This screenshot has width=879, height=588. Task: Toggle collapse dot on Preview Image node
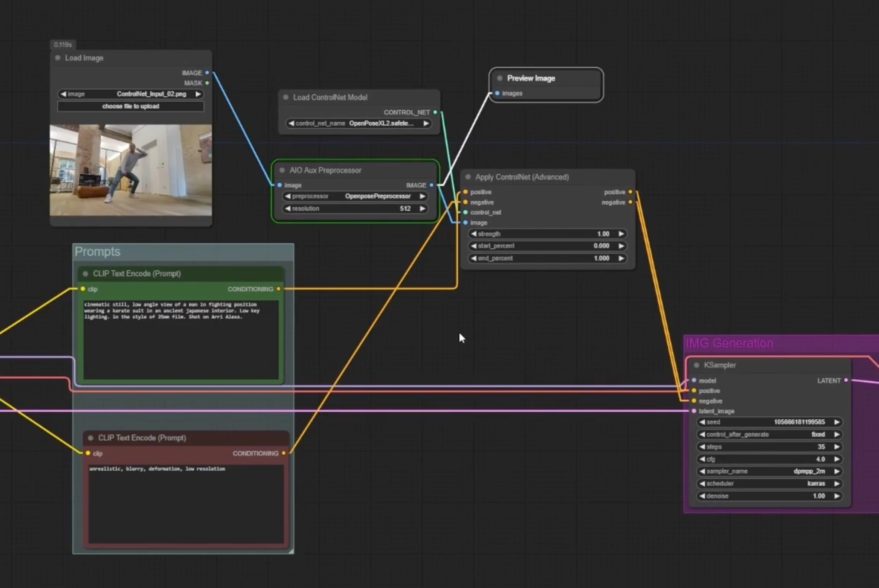(500, 78)
